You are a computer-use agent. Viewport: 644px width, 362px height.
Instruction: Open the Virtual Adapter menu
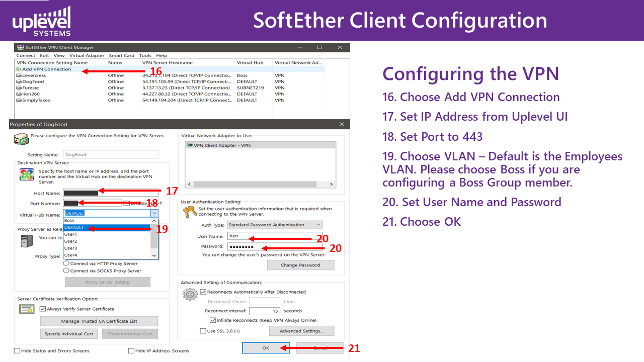click(x=87, y=56)
